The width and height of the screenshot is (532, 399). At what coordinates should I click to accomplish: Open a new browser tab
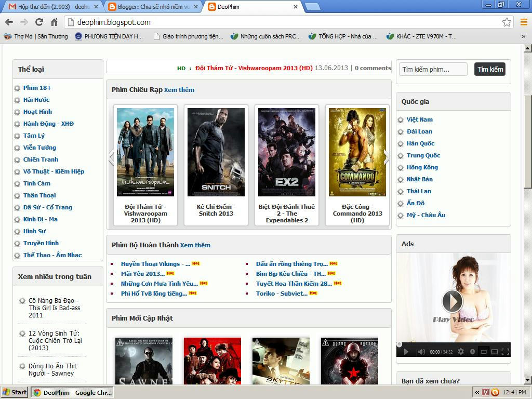312,7
